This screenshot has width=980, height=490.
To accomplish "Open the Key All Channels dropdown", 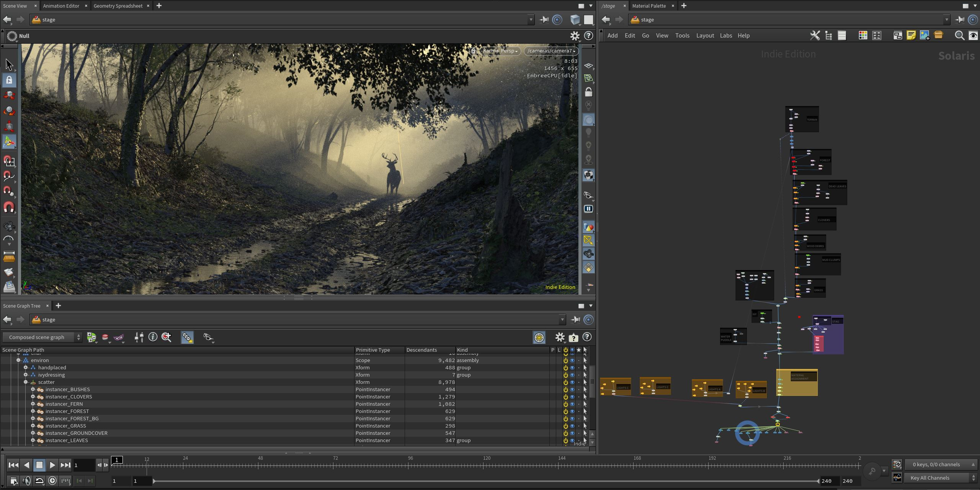I will pos(941,478).
